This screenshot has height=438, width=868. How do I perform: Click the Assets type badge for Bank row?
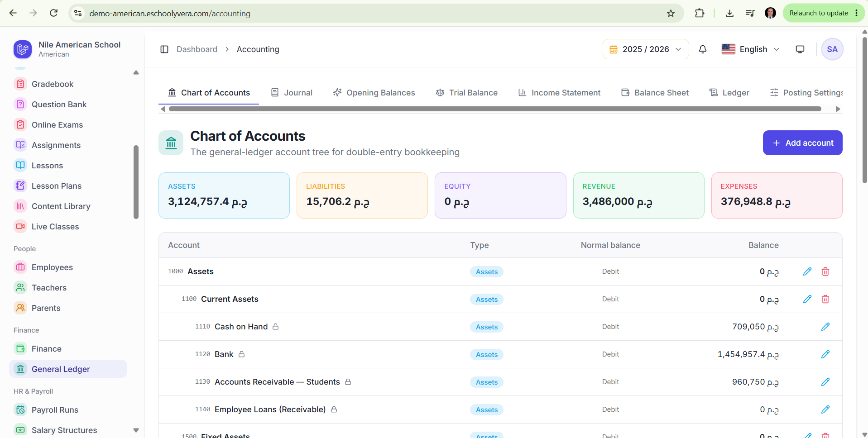click(487, 355)
